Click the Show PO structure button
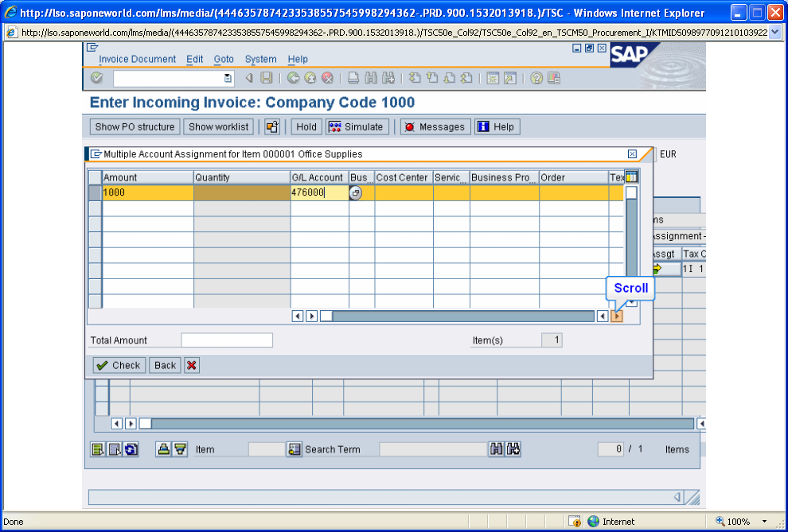Viewport: 788px width, 532px height. click(x=135, y=127)
